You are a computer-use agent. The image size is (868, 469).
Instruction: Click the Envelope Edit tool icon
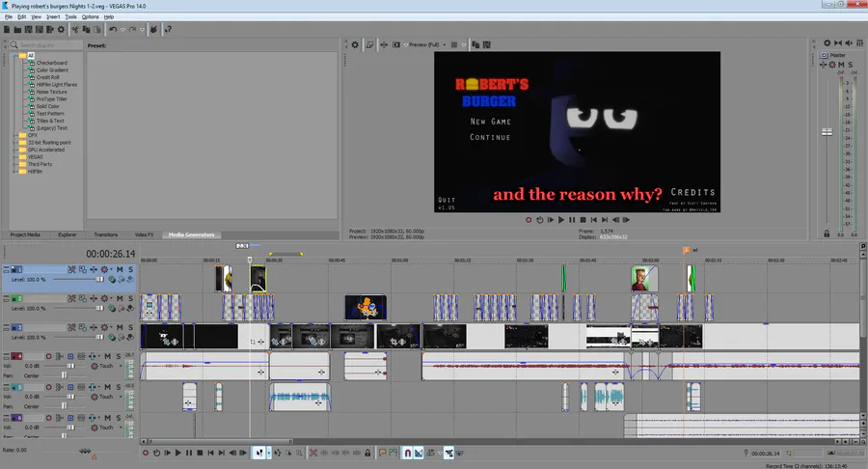coord(278,453)
